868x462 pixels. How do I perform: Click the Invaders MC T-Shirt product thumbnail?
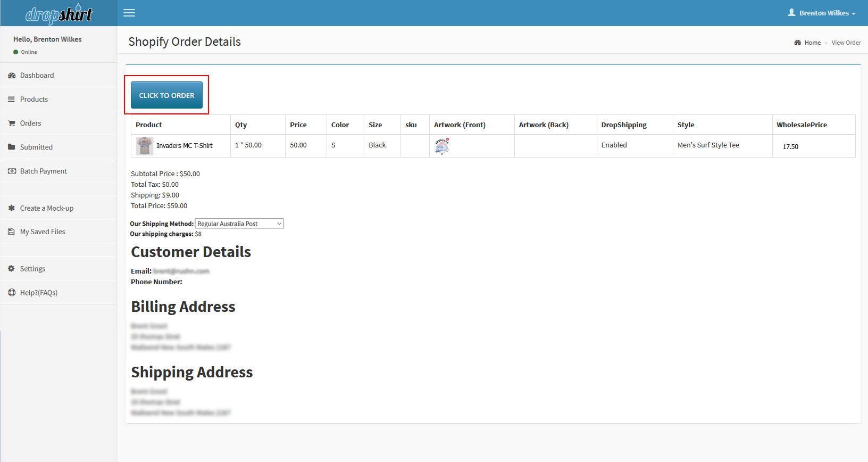145,146
